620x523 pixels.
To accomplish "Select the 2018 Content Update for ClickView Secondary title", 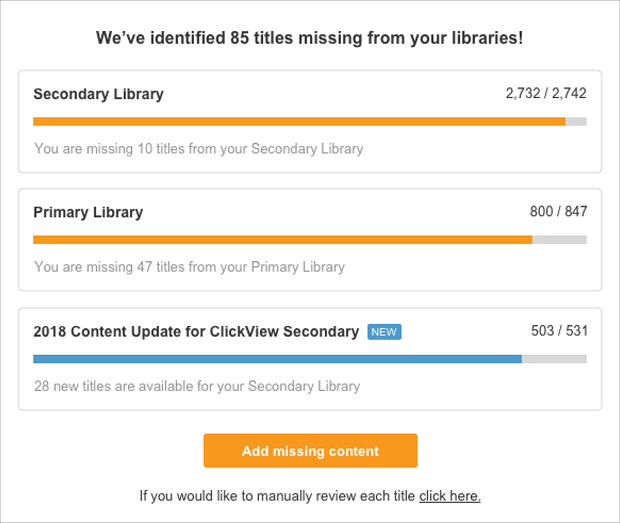I will pyautogui.click(x=196, y=331).
